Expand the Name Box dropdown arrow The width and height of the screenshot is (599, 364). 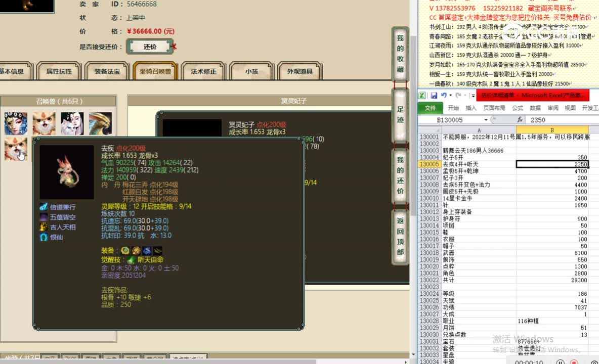coord(486,120)
